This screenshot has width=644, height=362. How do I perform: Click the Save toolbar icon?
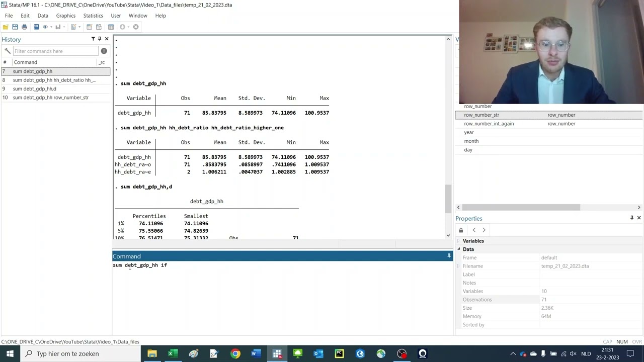click(x=15, y=27)
